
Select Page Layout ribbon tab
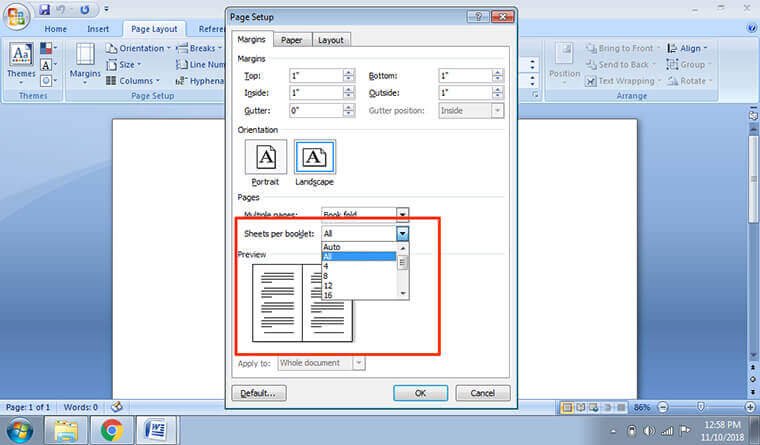point(154,29)
